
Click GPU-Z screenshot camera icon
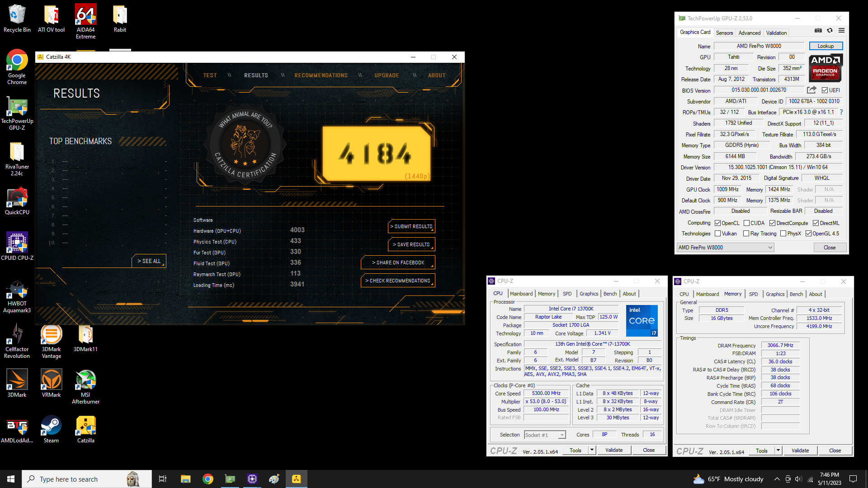pyautogui.click(x=818, y=31)
